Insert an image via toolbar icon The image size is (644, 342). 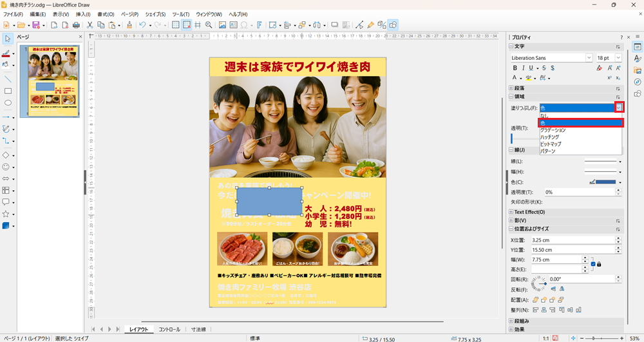point(222,24)
